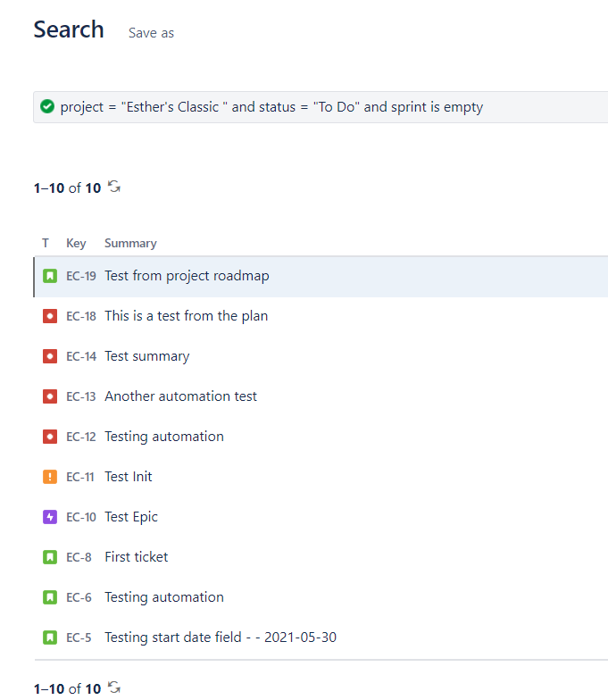Click the green valid-query checkmark icon
Screen dimensions: 608x700
coord(47,107)
